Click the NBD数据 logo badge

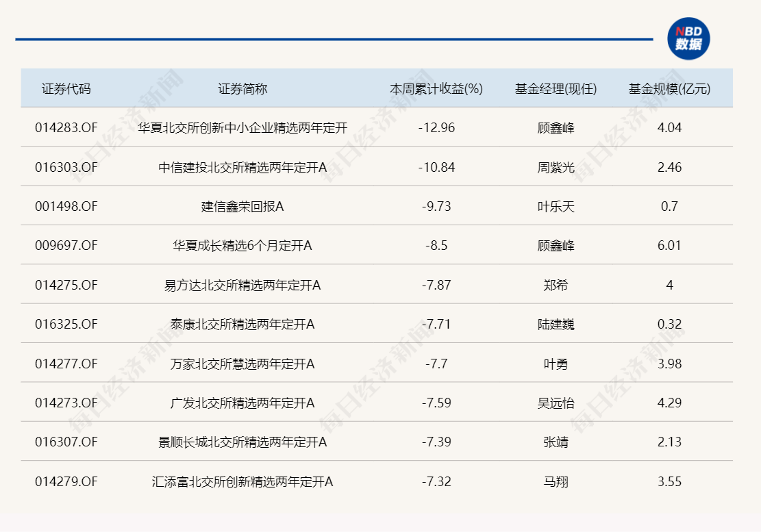pos(688,39)
